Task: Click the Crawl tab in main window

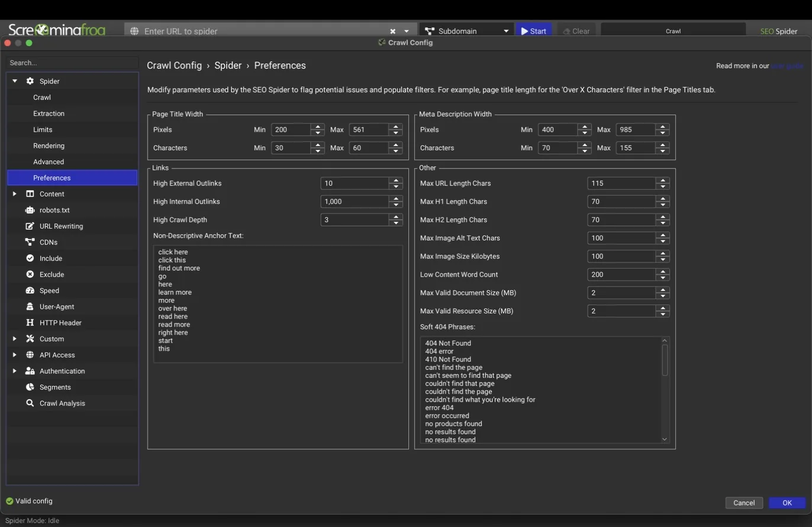Action: 673,31
